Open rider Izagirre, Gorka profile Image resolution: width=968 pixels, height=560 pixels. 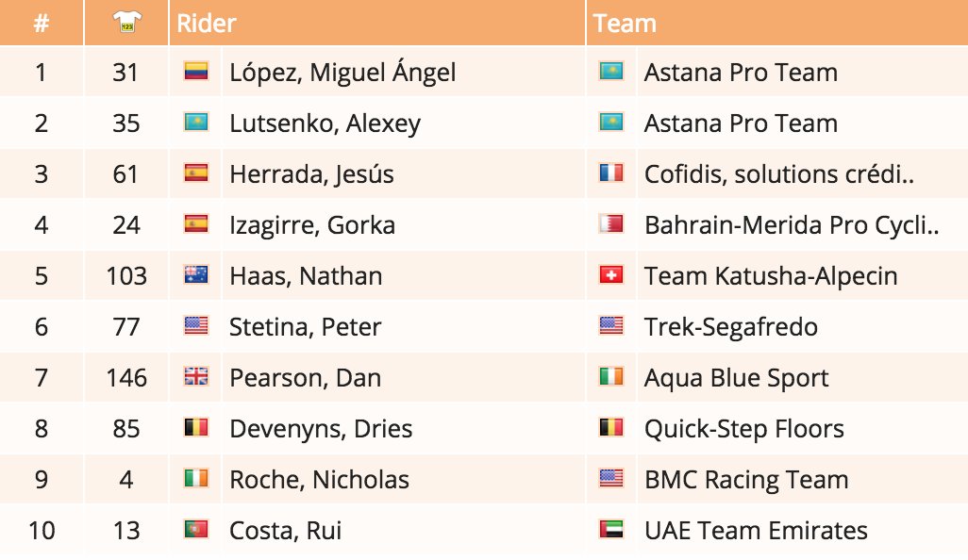pos(312,225)
